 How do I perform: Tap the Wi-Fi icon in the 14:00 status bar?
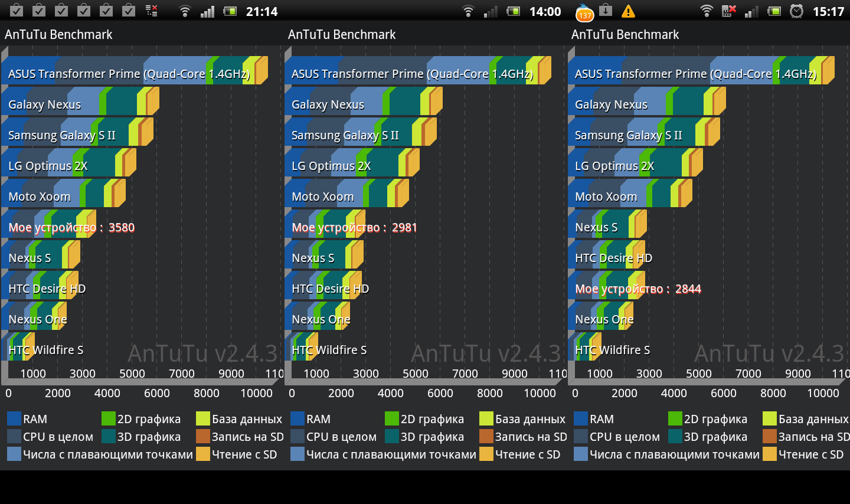click(x=468, y=11)
